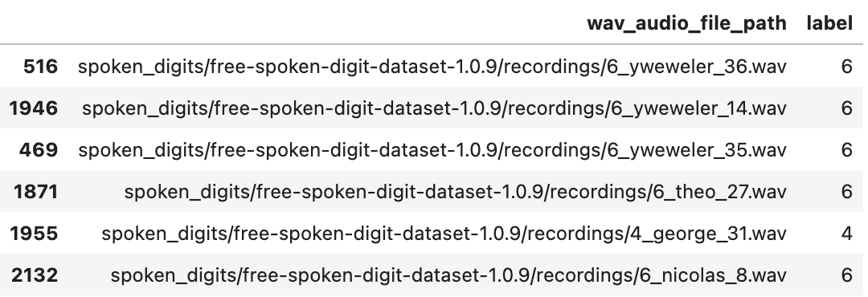868x297 pixels.
Task: Click the 6_yweweler_36.wav file path
Action: pos(432,67)
